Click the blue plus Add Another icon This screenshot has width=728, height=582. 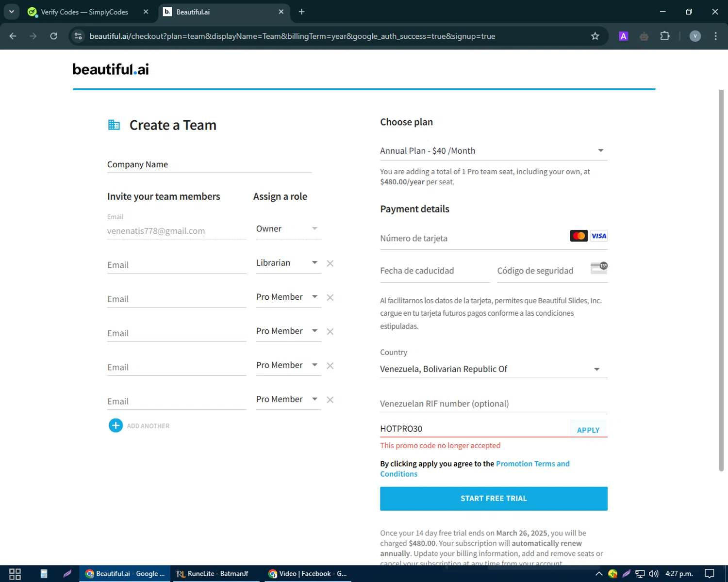[x=116, y=425]
